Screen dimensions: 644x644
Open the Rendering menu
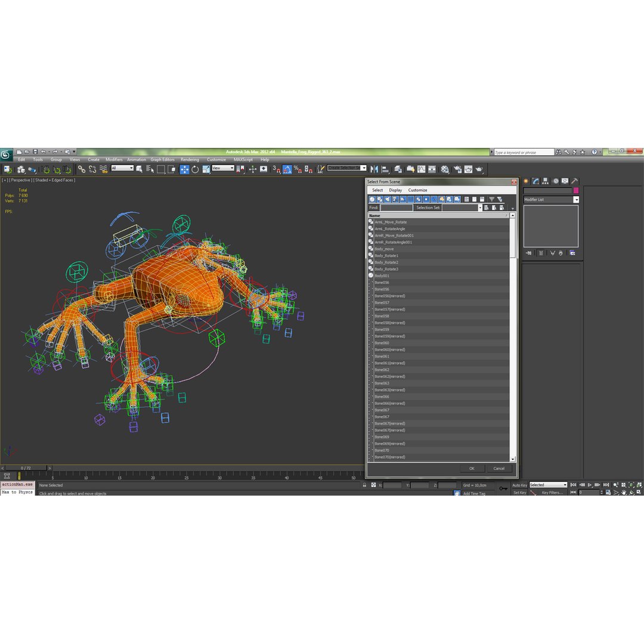point(190,159)
